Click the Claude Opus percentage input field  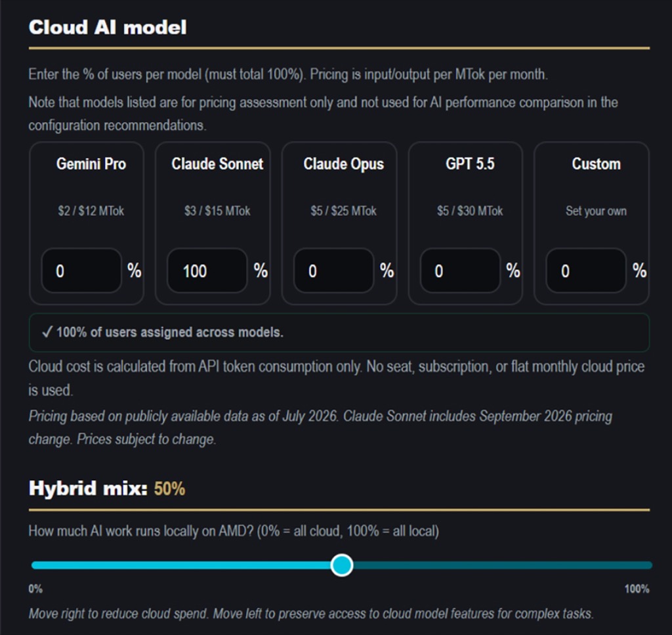click(334, 271)
